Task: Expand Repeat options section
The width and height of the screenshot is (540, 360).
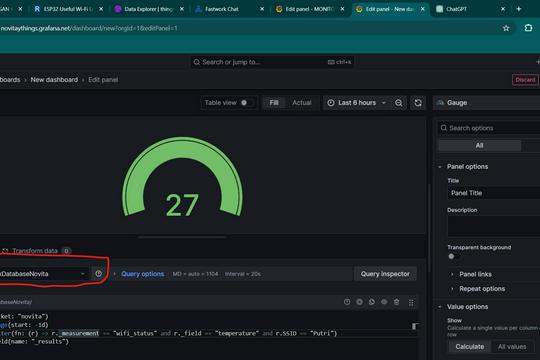Action: (482, 289)
